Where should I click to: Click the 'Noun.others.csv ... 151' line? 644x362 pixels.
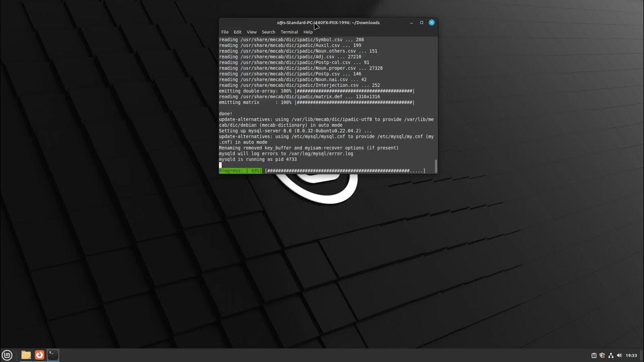coord(298,51)
